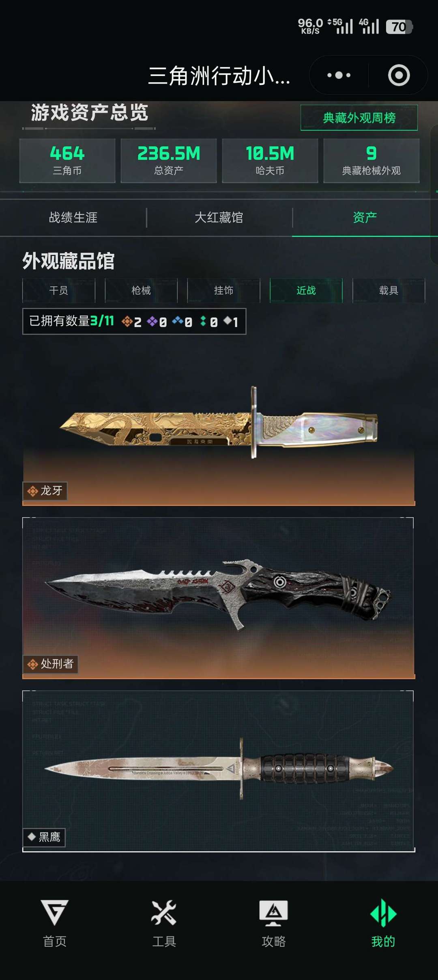Select the 资产 tab

click(x=365, y=218)
